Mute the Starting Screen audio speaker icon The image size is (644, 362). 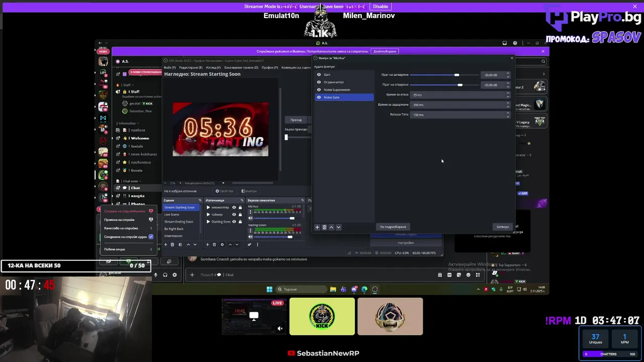click(251, 237)
